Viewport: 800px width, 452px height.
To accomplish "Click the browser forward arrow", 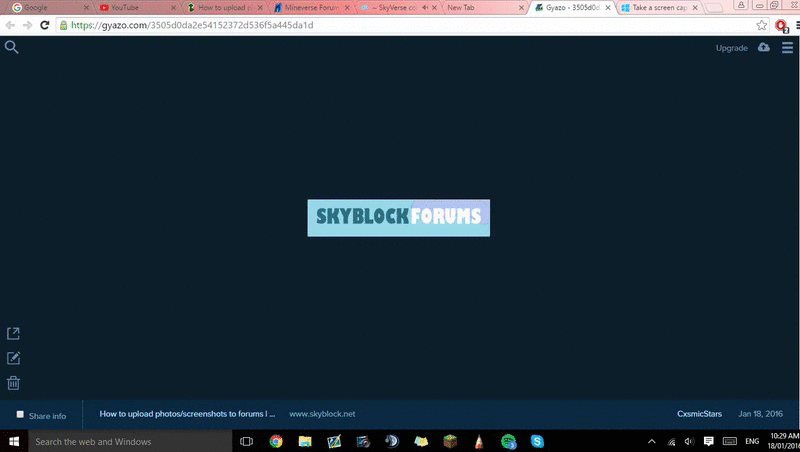I will click(28, 25).
